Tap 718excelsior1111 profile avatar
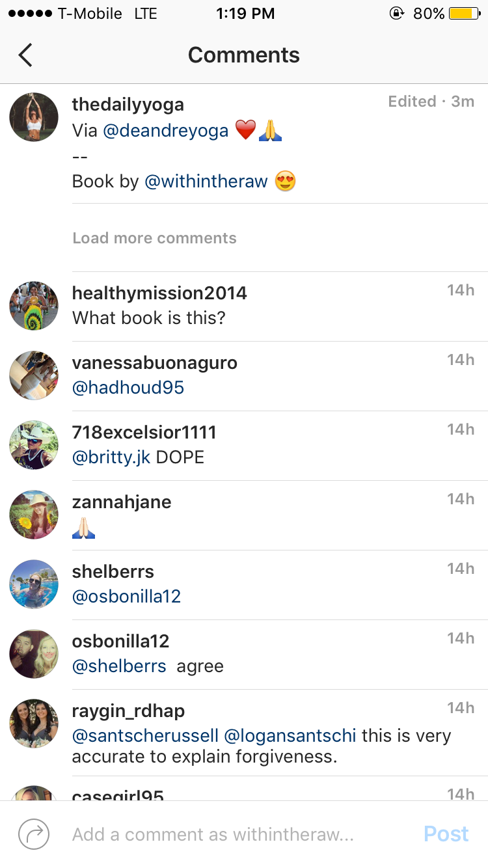Image resolution: width=488 pixels, height=868 pixels. coord(34,445)
